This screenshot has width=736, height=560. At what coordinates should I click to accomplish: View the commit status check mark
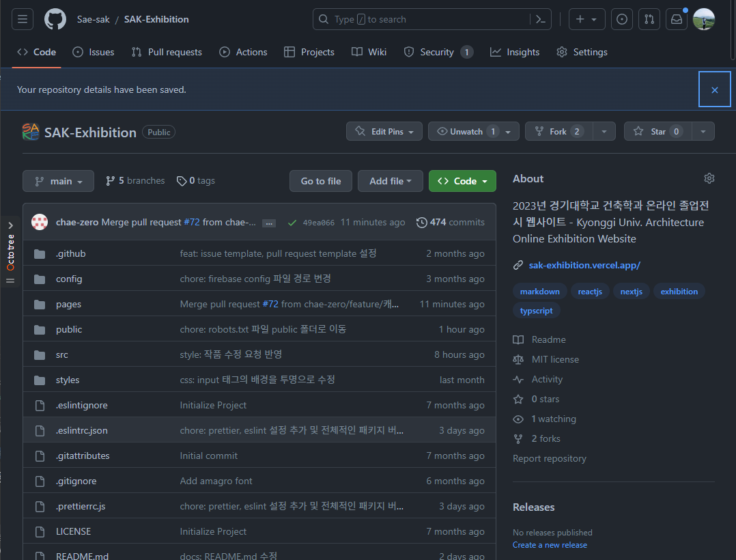pyautogui.click(x=292, y=223)
